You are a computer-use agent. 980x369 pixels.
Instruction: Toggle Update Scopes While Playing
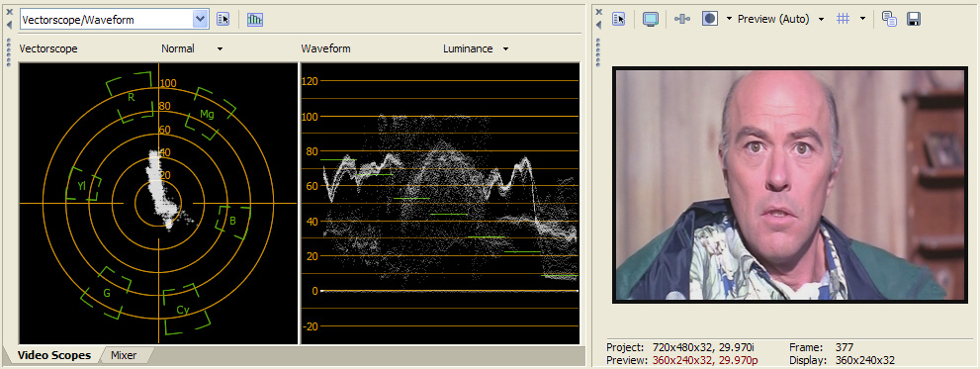pyautogui.click(x=255, y=20)
